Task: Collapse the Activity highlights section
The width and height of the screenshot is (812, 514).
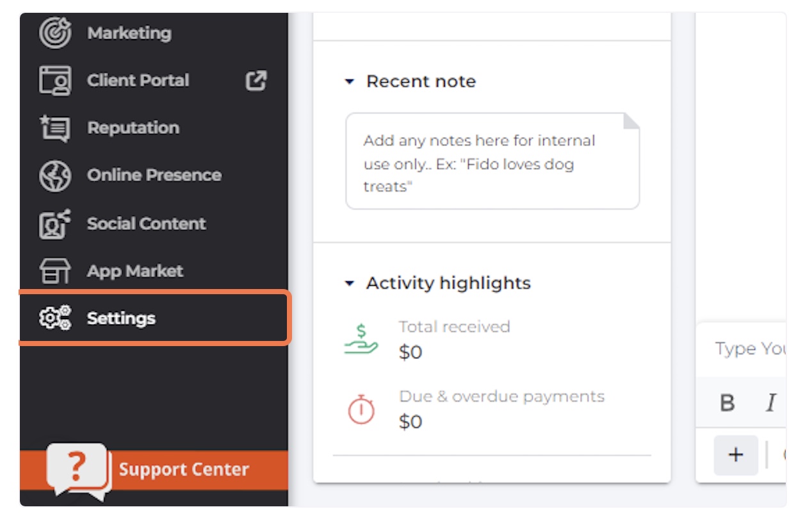Action: point(350,283)
